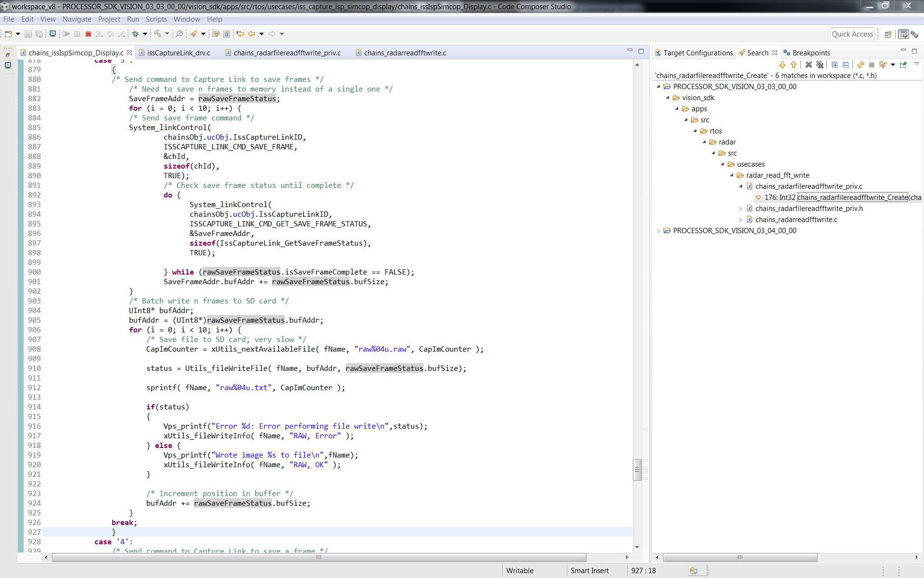924x578 pixels.
Task: Click the Build hammer icon
Action: coord(157,34)
